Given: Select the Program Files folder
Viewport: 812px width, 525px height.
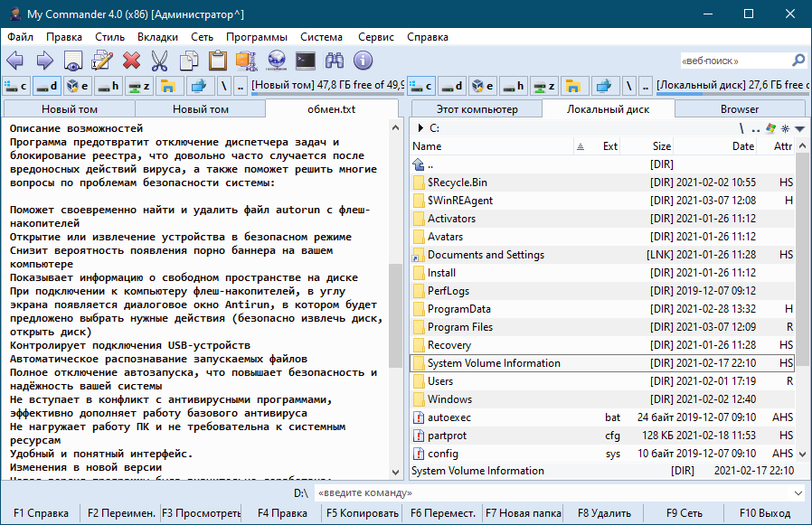Looking at the screenshot, I should (x=603, y=327).
